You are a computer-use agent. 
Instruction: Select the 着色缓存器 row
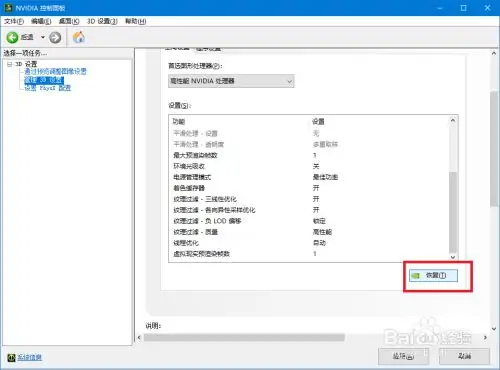[x=309, y=188]
